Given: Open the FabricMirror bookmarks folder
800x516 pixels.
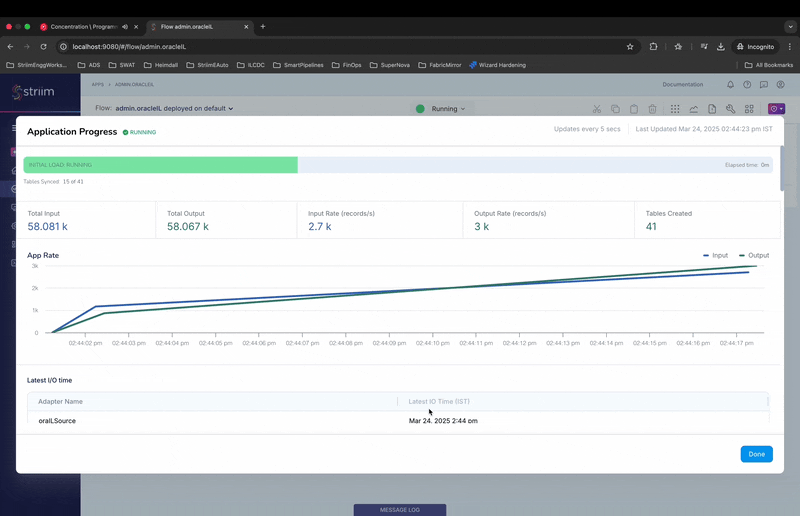Looking at the screenshot, I should point(440,65).
